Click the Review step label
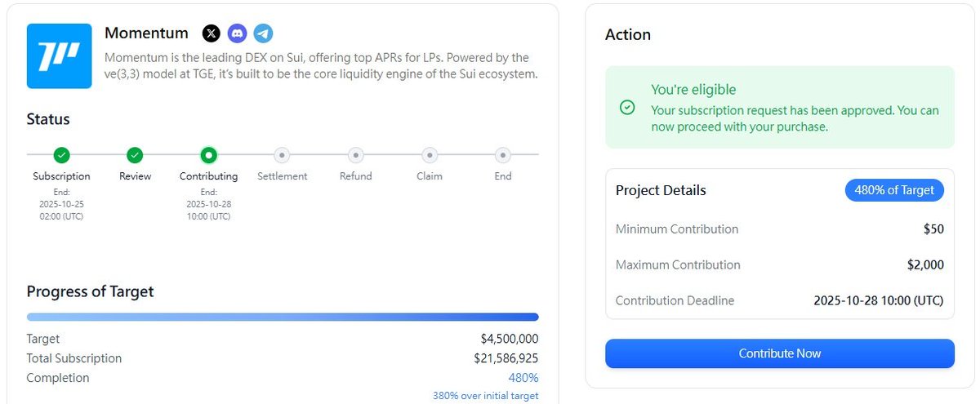980x404 pixels. pos(136,176)
